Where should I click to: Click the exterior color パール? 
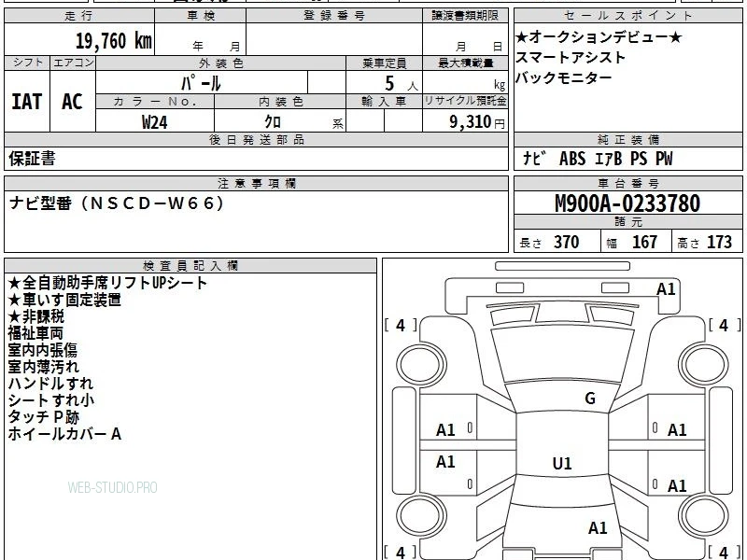pyautogui.click(x=201, y=83)
